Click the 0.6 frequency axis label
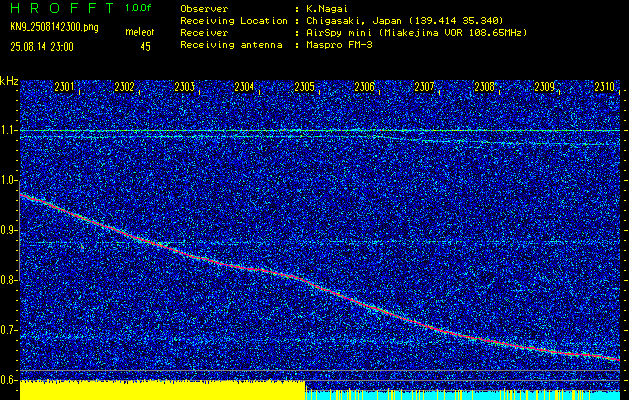Screen dimensions: 629x400 click(x=8, y=380)
